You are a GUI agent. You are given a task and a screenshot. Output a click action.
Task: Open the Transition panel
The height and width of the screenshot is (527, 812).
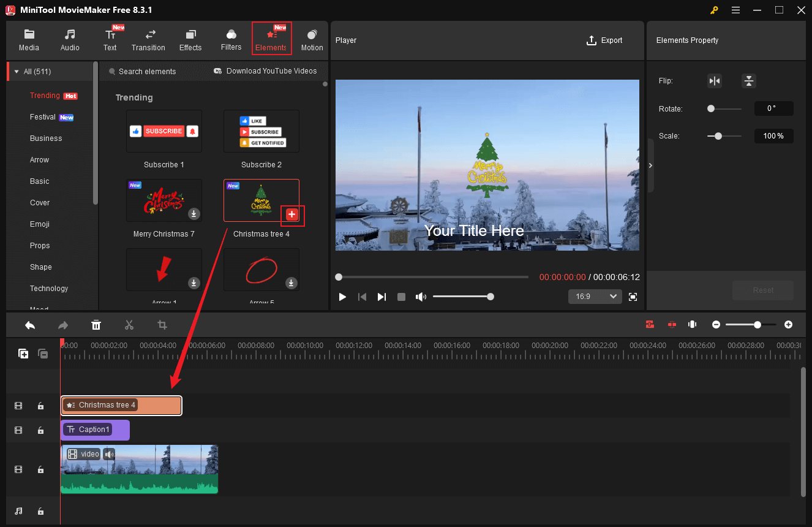coord(148,38)
